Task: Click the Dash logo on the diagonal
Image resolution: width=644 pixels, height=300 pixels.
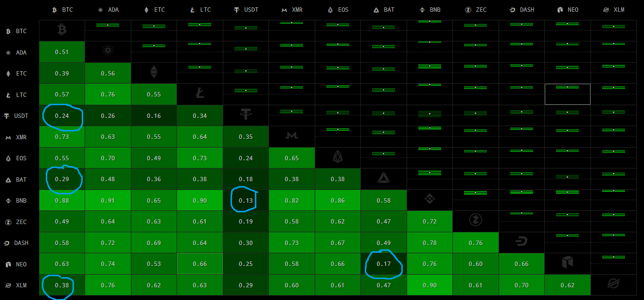Action: click(521, 243)
